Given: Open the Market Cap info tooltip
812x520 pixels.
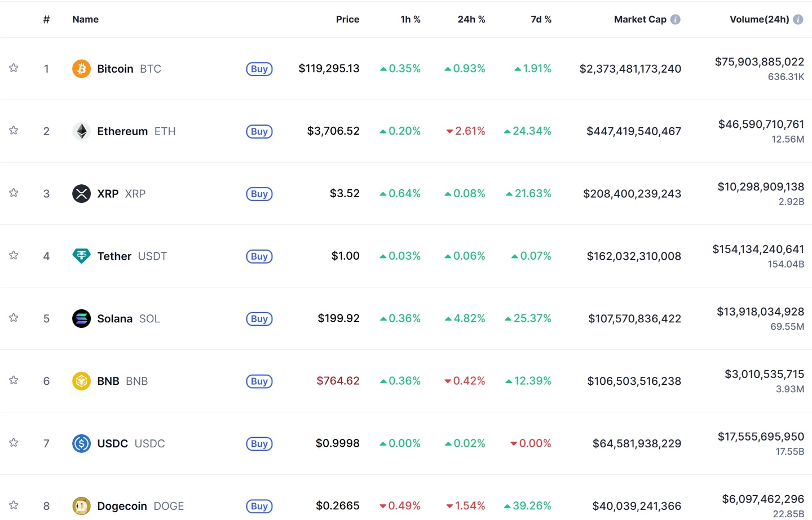Looking at the screenshot, I should (x=676, y=19).
